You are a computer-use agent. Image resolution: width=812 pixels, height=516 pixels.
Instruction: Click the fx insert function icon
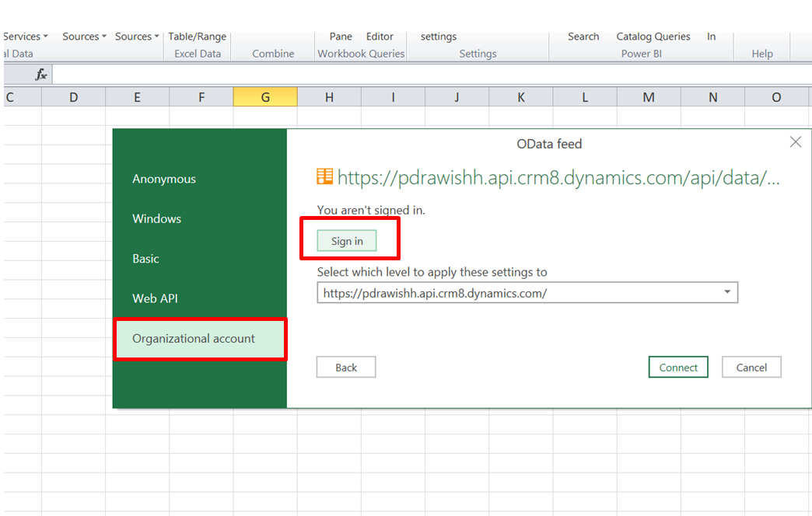41,75
